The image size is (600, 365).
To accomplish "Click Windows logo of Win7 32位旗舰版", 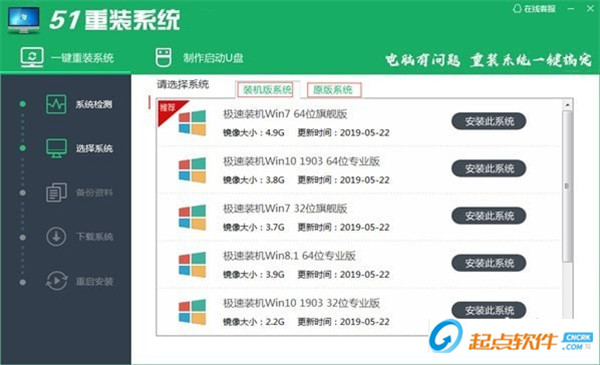I will click(192, 217).
